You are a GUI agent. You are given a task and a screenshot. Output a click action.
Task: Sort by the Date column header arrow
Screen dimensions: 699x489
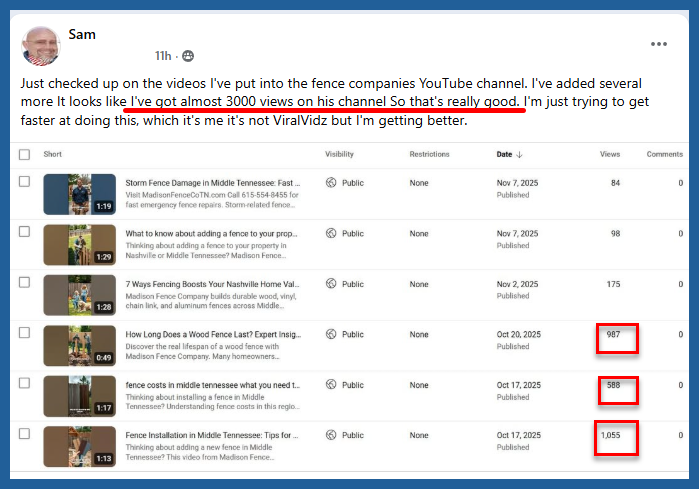coord(520,155)
